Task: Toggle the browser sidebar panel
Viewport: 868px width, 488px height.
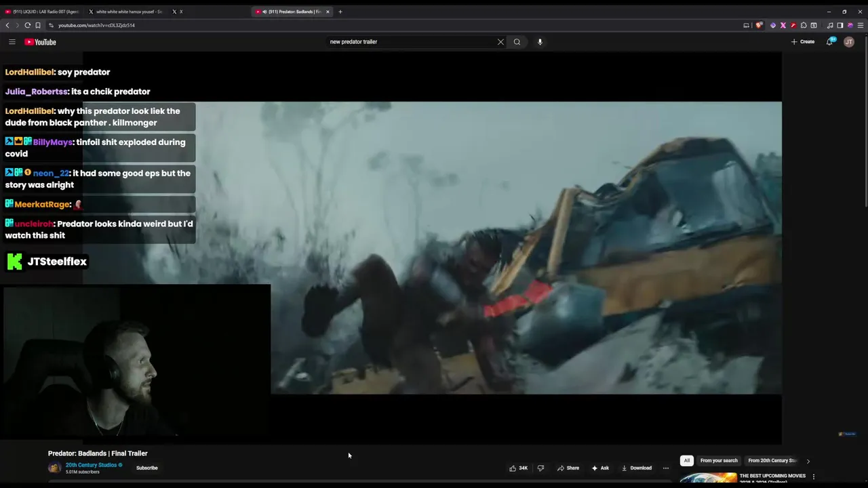Action: [x=840, y=25]
